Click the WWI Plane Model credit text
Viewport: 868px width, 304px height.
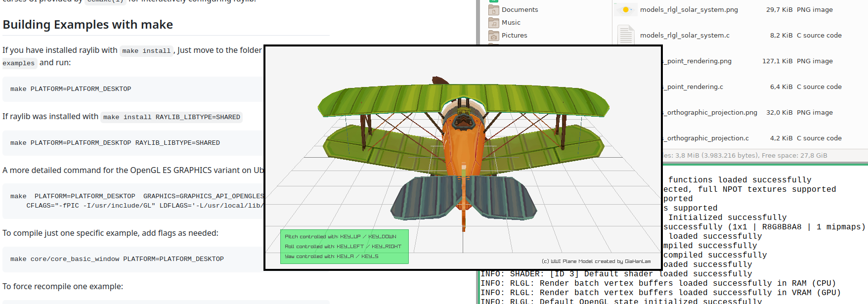596,261
